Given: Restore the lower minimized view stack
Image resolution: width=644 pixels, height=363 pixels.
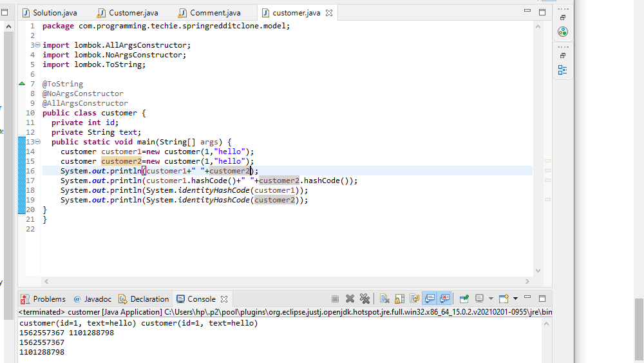Looking at the screenshot, I should (563, 55).
